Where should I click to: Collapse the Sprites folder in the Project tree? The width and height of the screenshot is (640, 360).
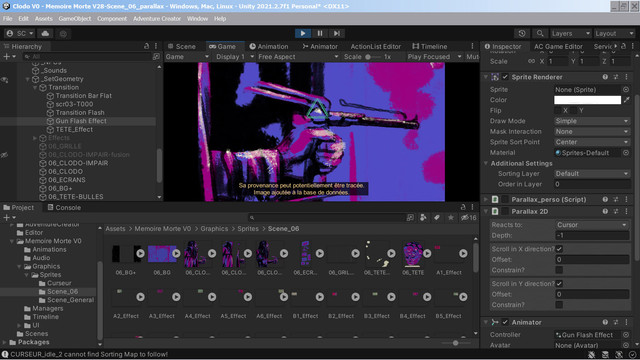27,275
